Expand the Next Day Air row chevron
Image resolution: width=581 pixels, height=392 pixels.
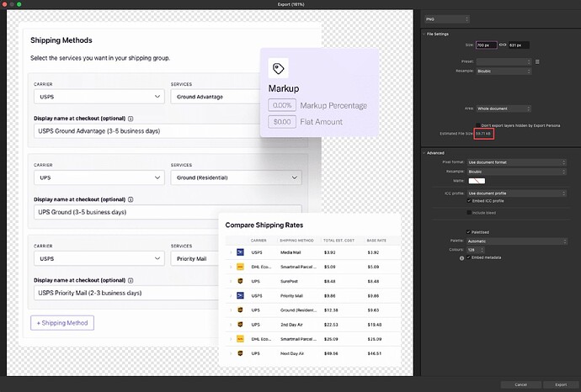pos(231,353)
